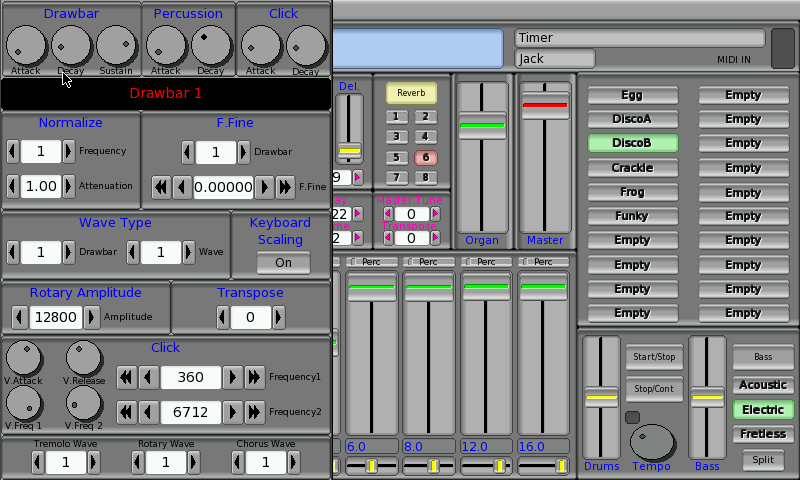Click the Split button
This screenshot has height=480, width=800.
click(x=763, y=460)
